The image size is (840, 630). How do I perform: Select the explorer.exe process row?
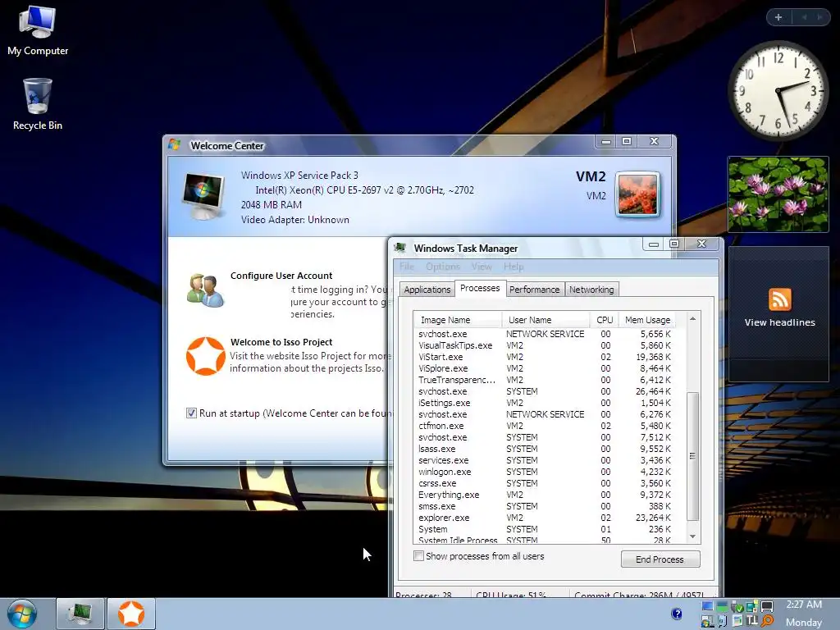545,518
